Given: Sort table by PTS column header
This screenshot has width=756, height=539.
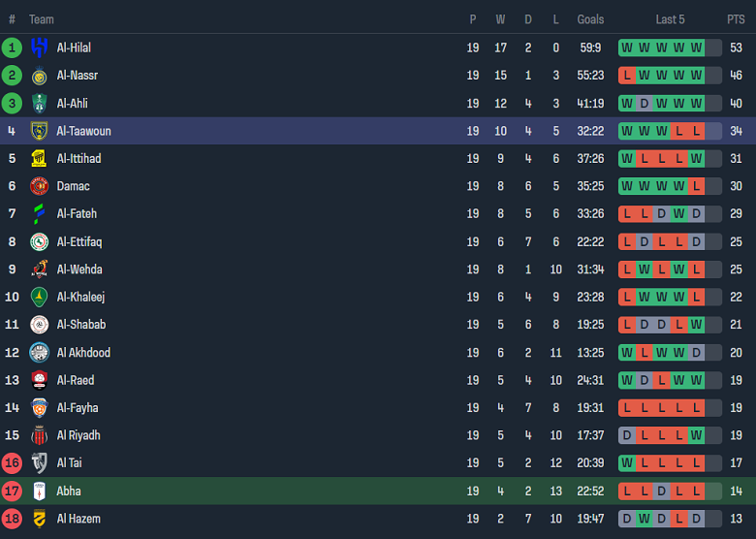Looking at the screenshot, I should click(736, 19).
